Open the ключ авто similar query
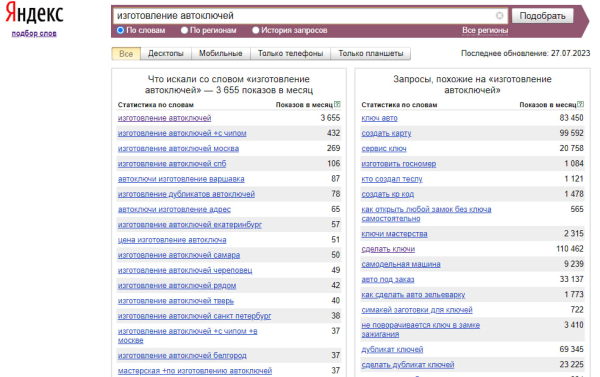The width and height of the screenshot is (600, 377). click(379, 118)
